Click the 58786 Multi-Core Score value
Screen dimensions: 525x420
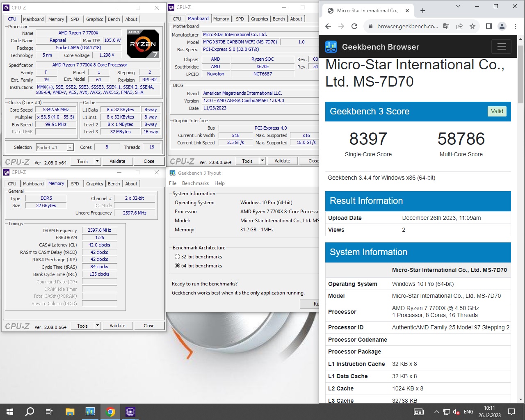461,139
